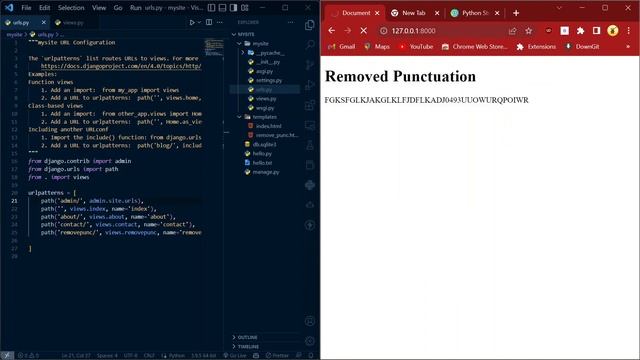Change UTF-8 encoding in status bar

(x=131, y=356)
